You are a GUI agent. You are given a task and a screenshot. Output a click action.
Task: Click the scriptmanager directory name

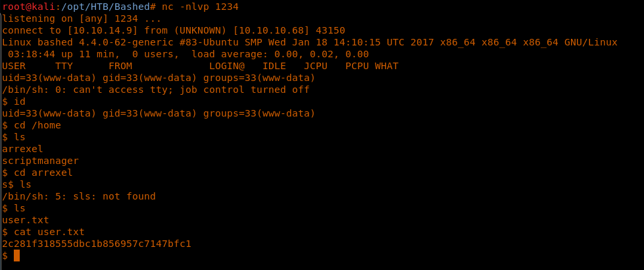pyautogui.click(x=40, y=161)
